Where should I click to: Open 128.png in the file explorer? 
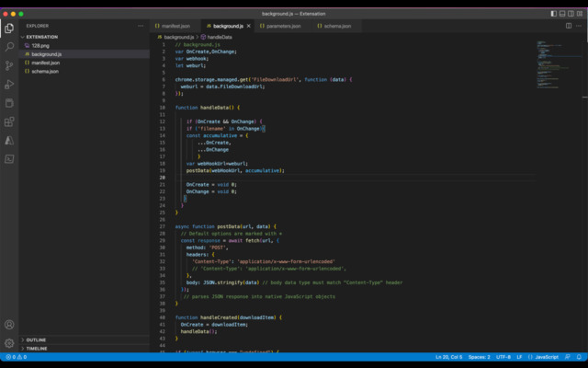(x=40, y=45)
